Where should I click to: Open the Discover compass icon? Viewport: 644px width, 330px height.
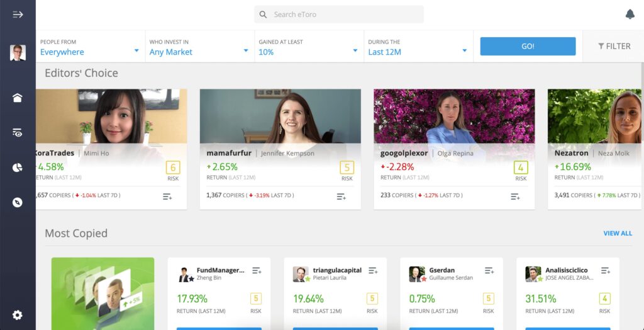17,202
